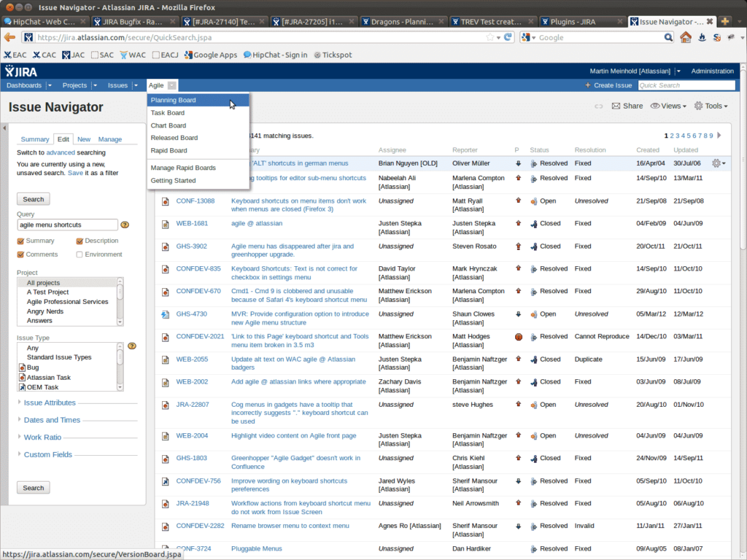Viewport: 747px width, 560px height.
Task: Click issue type icon for WEB-2055
Action: tap(166, 359)
